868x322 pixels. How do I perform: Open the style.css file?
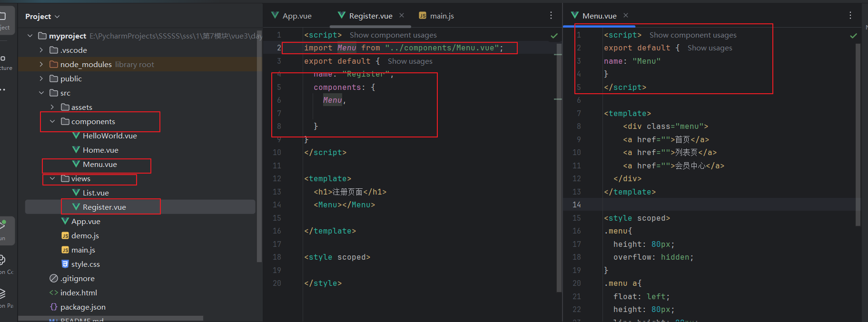point(86,264)
